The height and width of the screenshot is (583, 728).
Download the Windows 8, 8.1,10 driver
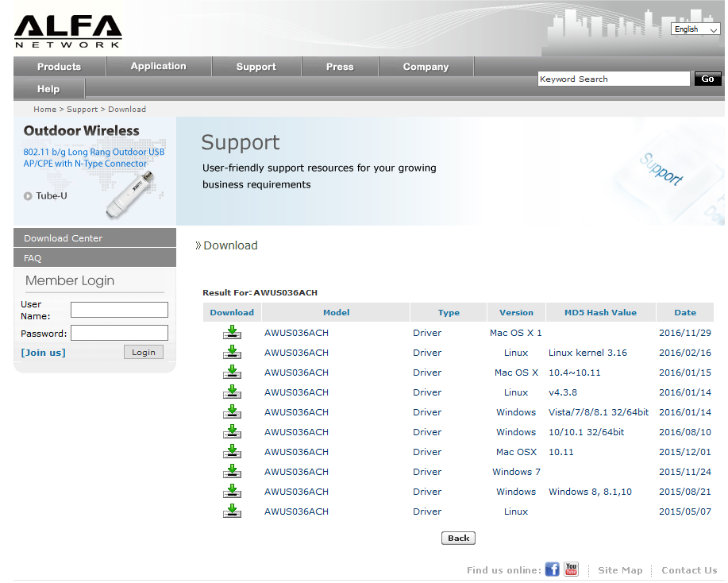coord(232,492)
